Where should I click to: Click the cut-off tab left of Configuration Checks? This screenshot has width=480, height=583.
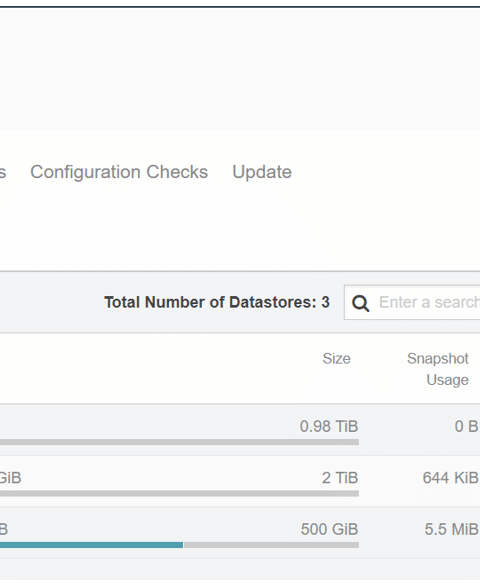coord(3,173)
